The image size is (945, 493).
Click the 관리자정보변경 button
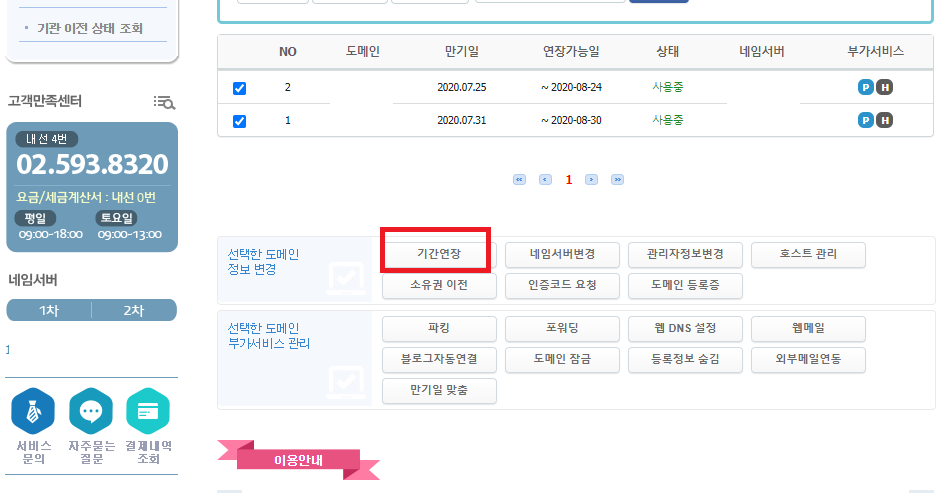pos(685,254)
